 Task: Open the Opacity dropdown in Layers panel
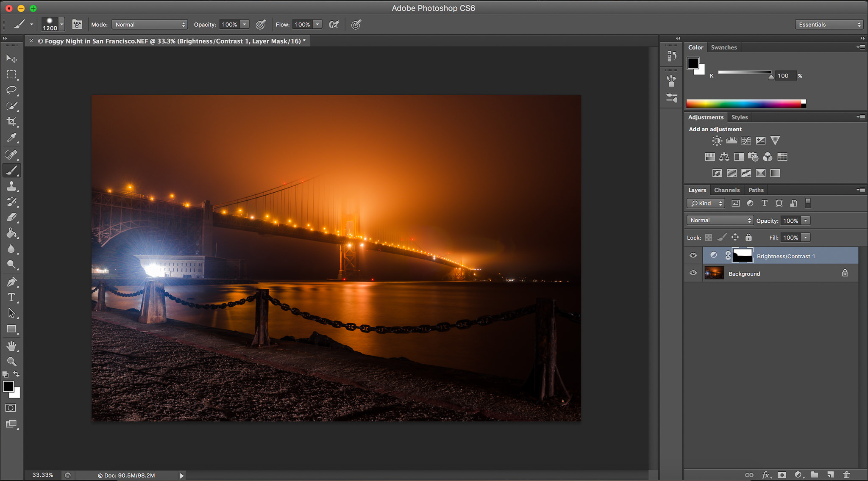coord(805,220)
